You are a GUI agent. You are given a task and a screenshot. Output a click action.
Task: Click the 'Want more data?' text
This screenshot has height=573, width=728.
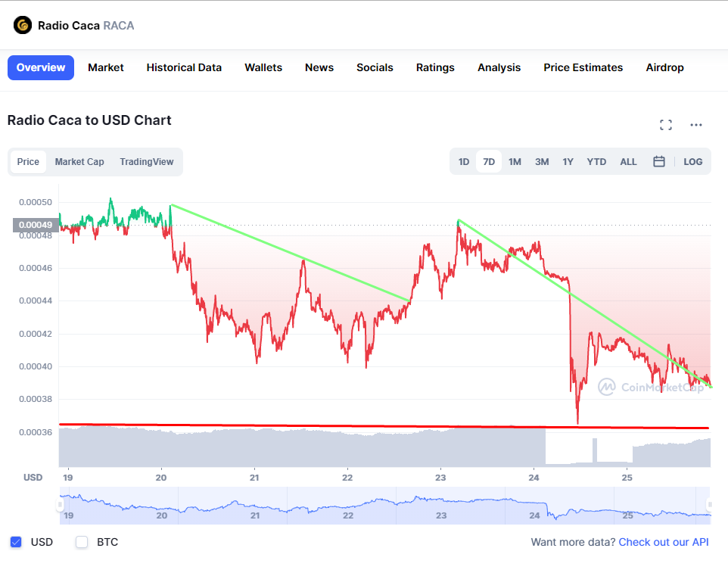574,542
